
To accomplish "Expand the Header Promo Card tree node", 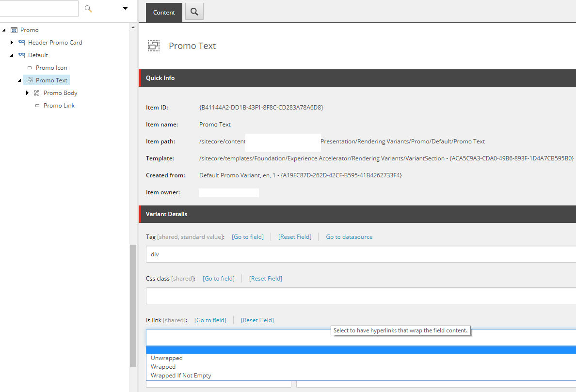I will [12, 42].
